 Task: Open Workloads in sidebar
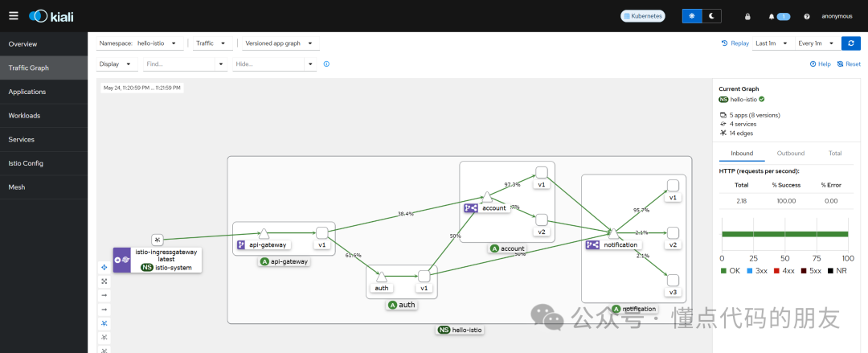(x=43, y=115)
